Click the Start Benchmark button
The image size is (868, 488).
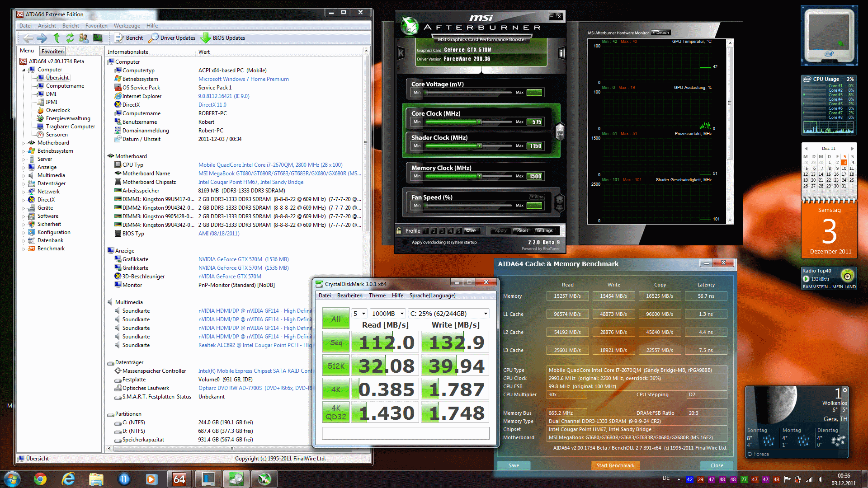tap(615, 465)
